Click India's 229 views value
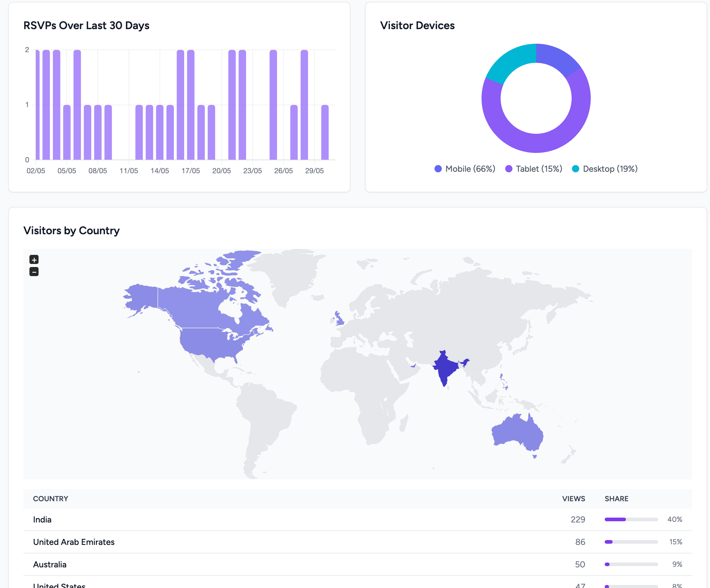The height and width of the screenshot is (588, 710). coord(578,519)
